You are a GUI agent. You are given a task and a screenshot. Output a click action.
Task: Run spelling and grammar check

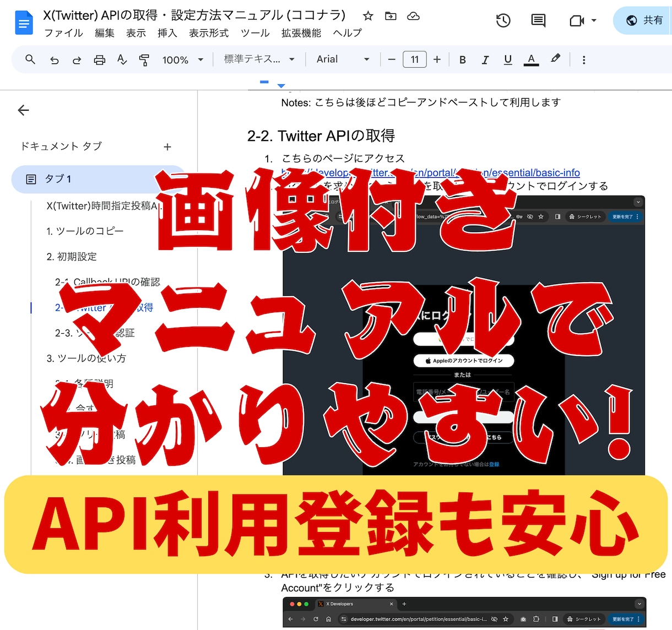tap(122, 59)
